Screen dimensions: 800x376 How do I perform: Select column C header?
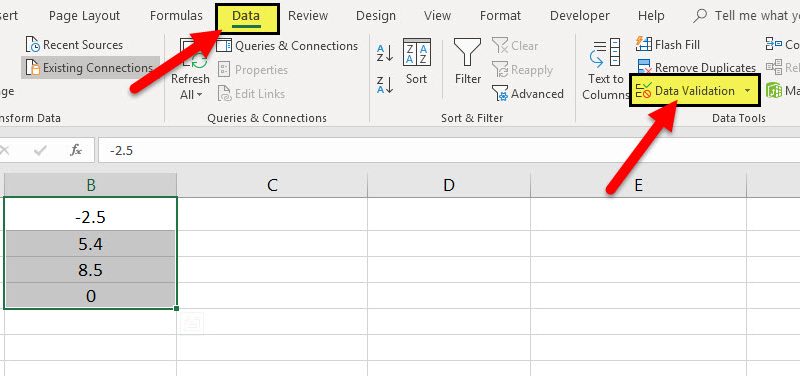pyautogui.click(x=272, y=185)
